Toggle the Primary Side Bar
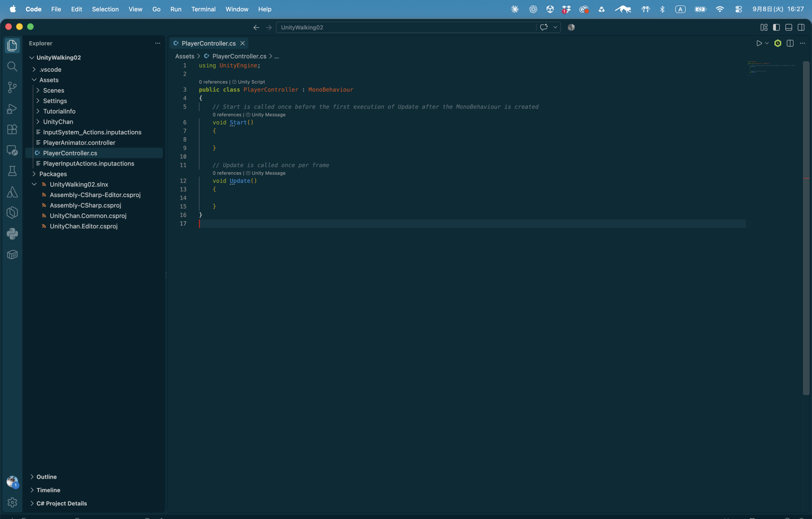812x519 pixels. click(x=776, y=27)
